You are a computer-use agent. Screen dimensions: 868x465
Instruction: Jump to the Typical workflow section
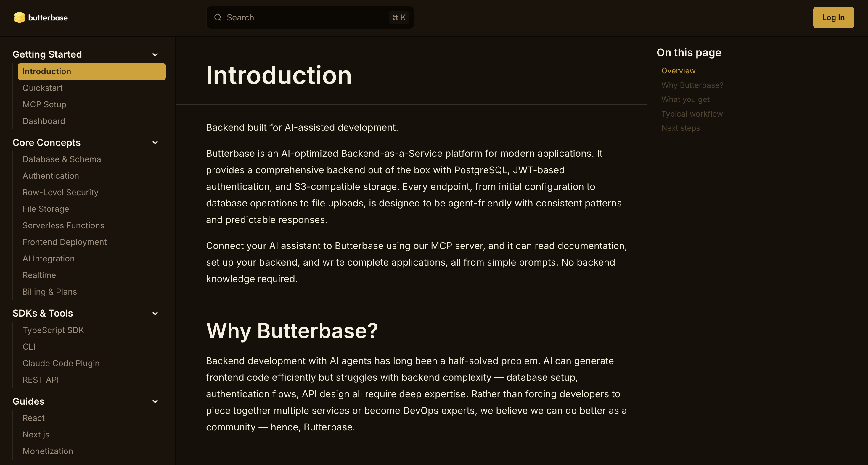pyautogui.click(x=692, y=114)
